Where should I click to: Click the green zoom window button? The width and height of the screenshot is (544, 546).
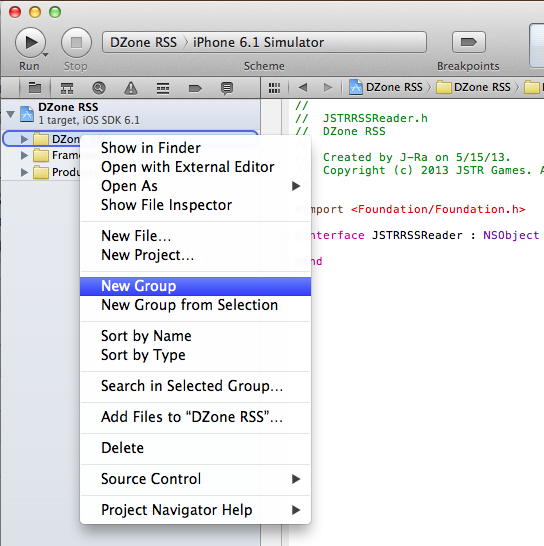pos(55,12)
